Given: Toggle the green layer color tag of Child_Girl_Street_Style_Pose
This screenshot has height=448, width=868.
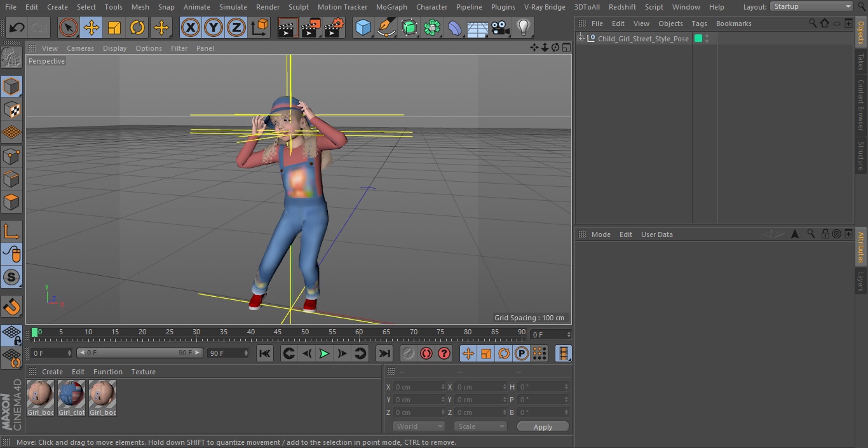Looking at the screenshot, I should (x=698, y=39).
